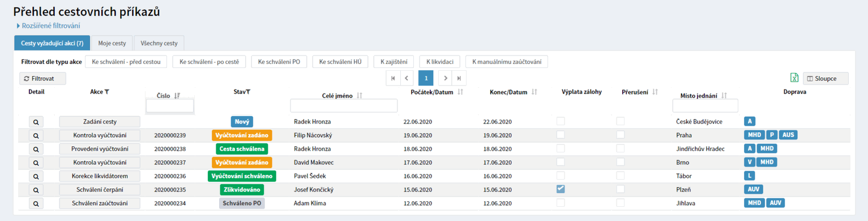Click filter funnel icon next to Akce
Image resolution: width=868 pixels, height=221 pixels.
[x=107, y=92]
